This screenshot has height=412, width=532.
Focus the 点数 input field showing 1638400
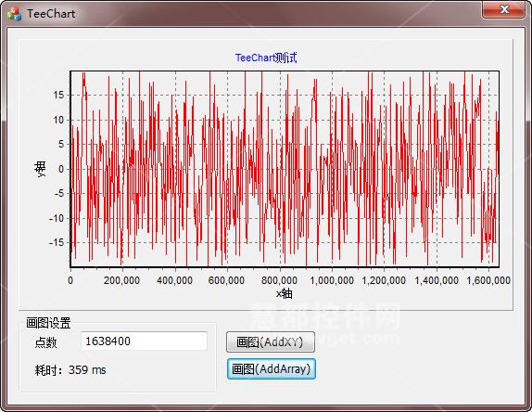144,341
